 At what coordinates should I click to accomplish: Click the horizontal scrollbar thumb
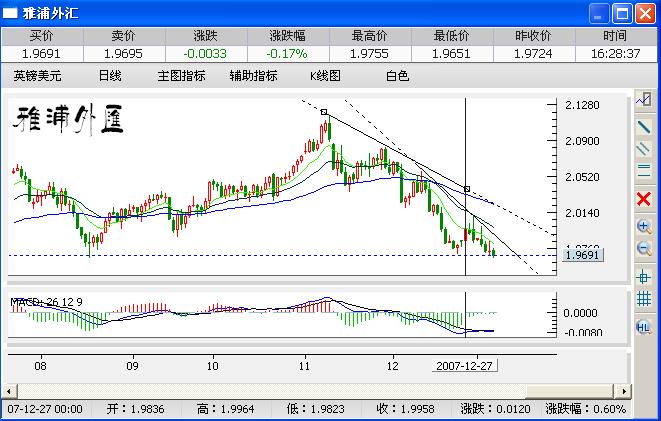tap(570, 392)
